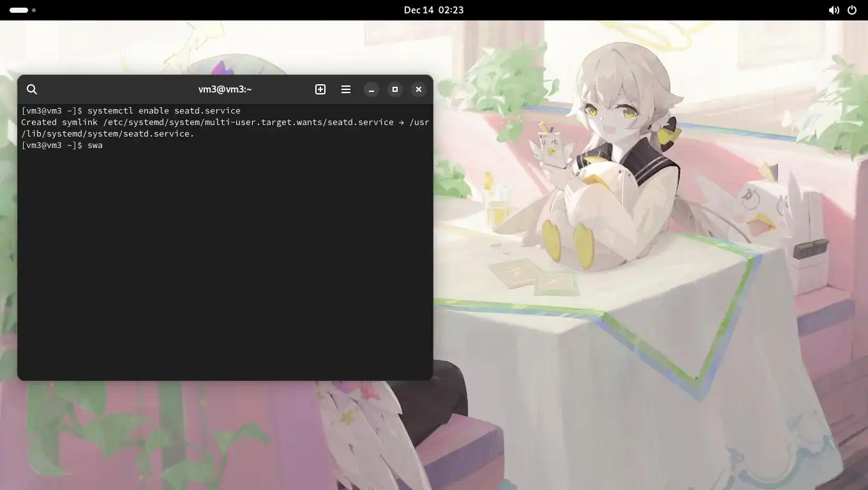
Task: Close the vm3@vm3 terminal window
Action: [419, 89]
